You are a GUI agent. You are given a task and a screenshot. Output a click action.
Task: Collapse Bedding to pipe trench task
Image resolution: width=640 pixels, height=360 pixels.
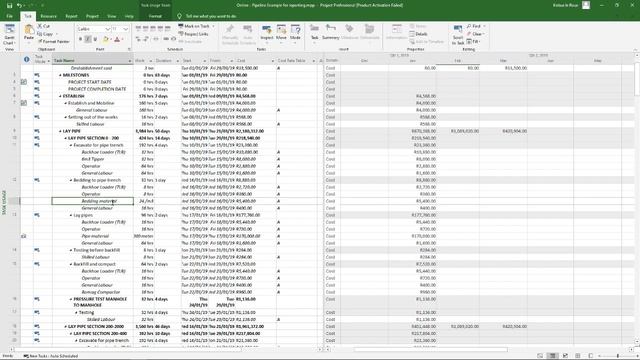coord(71,180)
